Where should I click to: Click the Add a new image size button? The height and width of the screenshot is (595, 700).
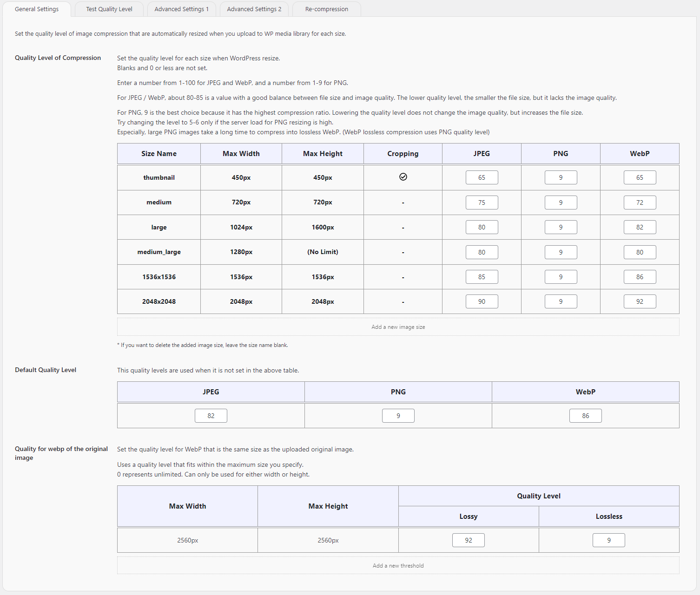pos(398,327)
